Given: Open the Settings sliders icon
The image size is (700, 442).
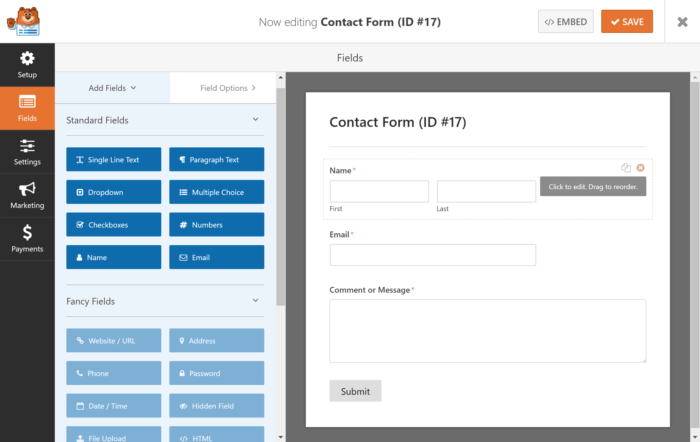Looking at the screenshot, I should coord(27,146).
